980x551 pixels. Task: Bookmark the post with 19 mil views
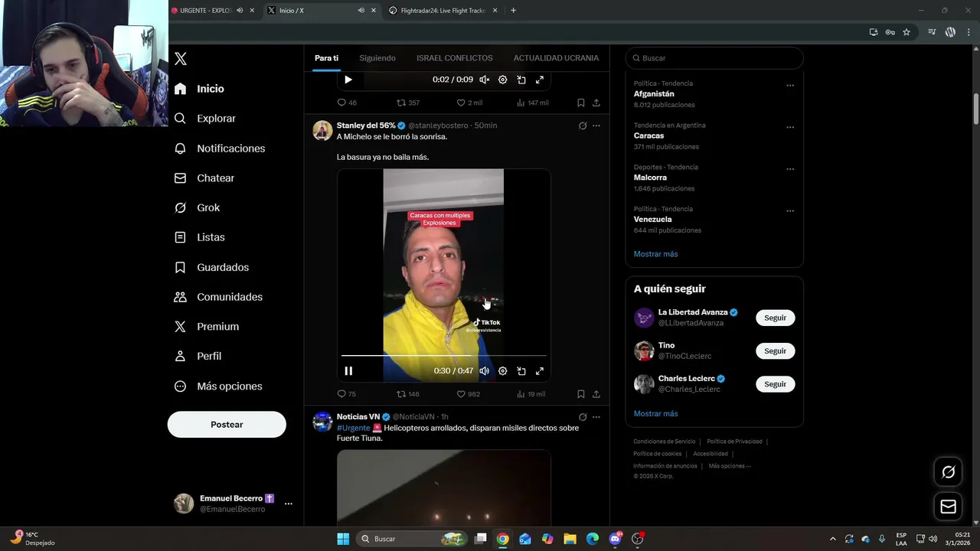(x=581, y=394)
